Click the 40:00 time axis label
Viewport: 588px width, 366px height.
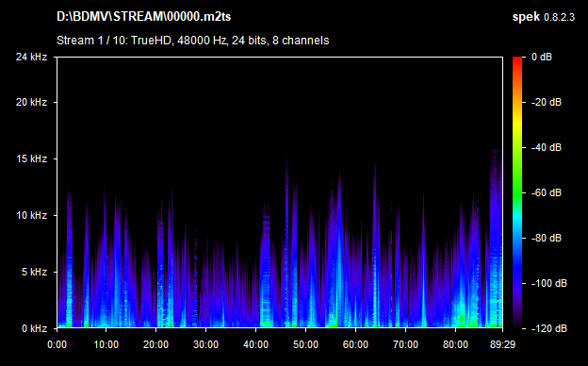(255, 344)
